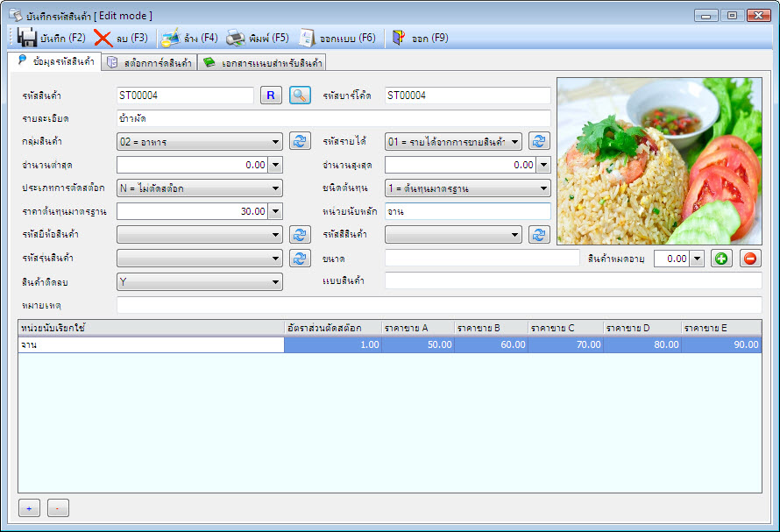Click the fried rice product thumbnail

coord(659,161)
